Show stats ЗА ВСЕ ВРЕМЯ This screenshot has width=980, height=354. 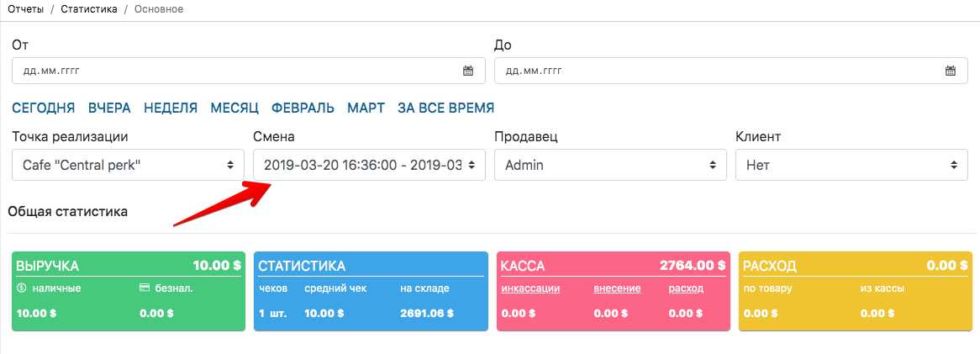(445, 108)
